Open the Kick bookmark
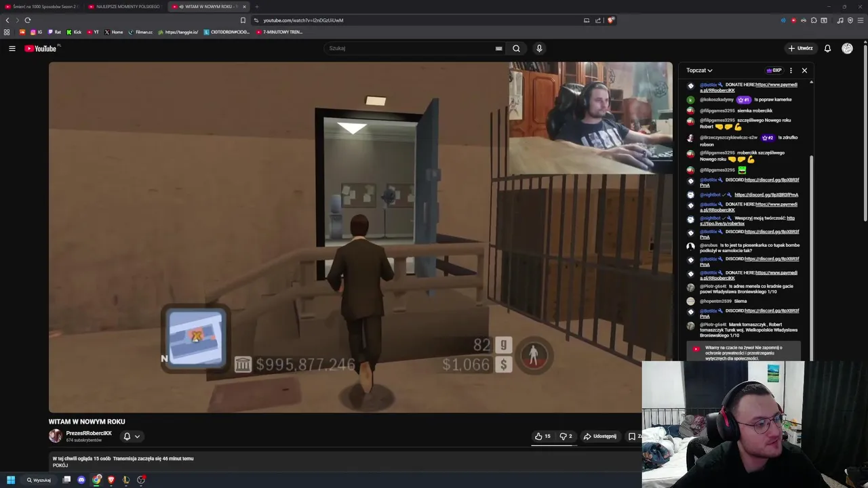Screen dimensions: 868x488 click(74, 32)
